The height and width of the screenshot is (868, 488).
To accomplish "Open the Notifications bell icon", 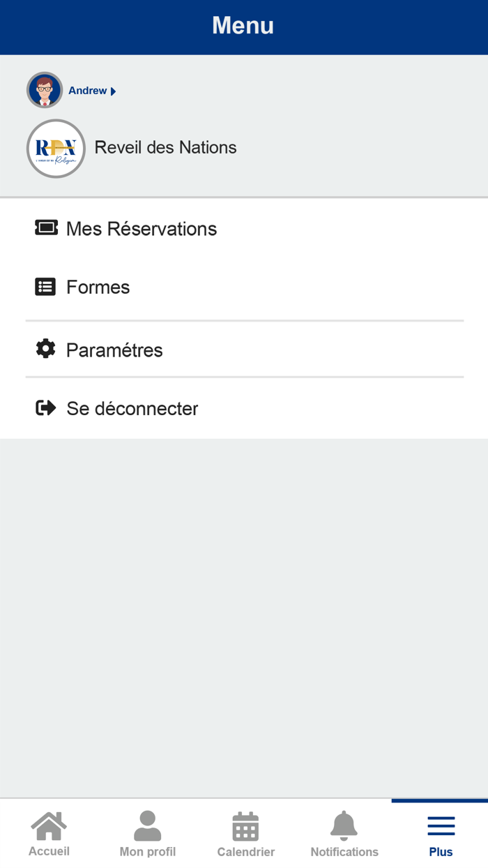I will [344, 827].
